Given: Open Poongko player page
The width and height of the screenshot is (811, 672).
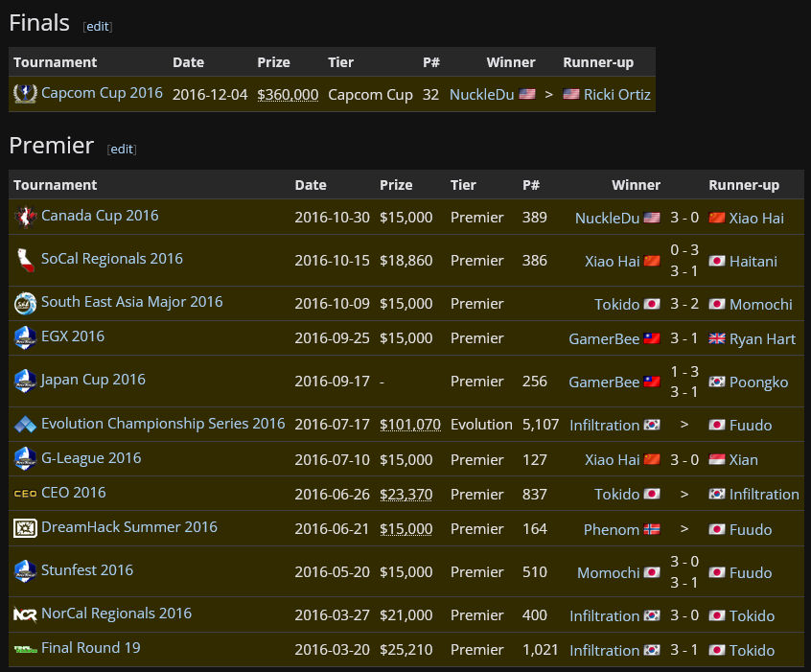Looking at the screenshot, I should pos(759,382).
